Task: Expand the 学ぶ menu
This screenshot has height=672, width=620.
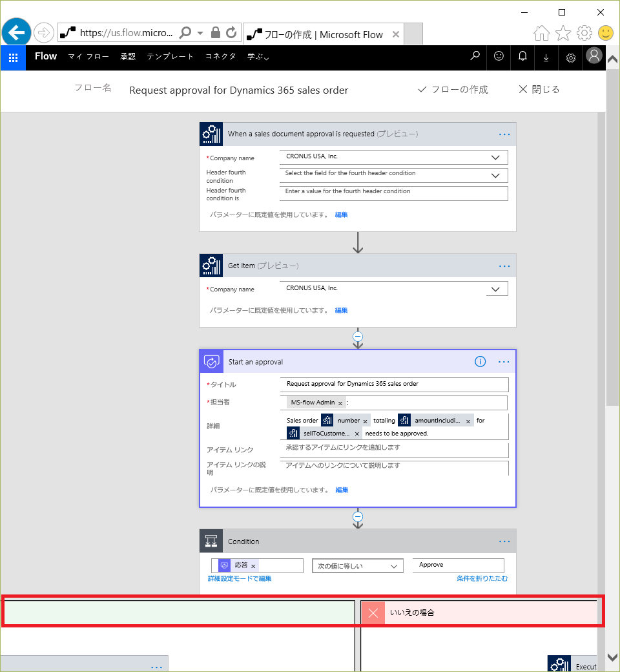Action: (x=258, y=57)
